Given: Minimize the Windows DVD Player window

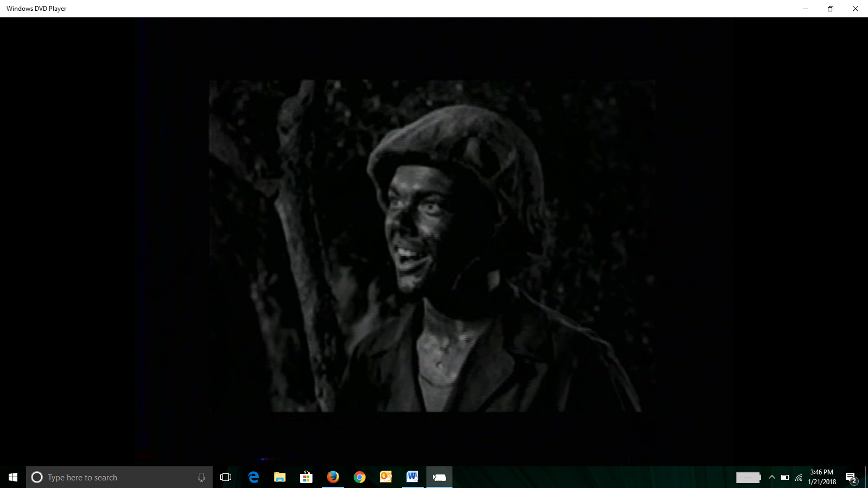Looking at the screenshot, I should coord(806,9).
